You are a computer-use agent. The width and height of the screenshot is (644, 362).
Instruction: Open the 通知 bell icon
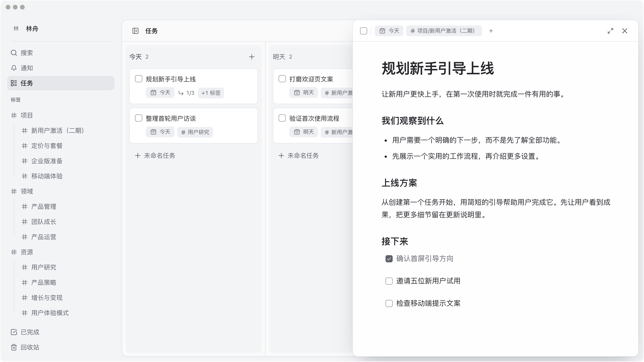[14, 68]
